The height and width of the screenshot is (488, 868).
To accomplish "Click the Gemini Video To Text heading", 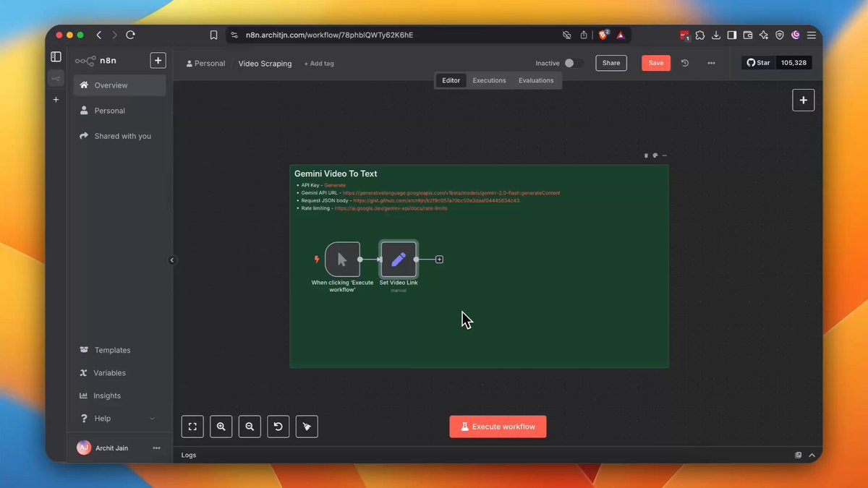I will [336, 174].
